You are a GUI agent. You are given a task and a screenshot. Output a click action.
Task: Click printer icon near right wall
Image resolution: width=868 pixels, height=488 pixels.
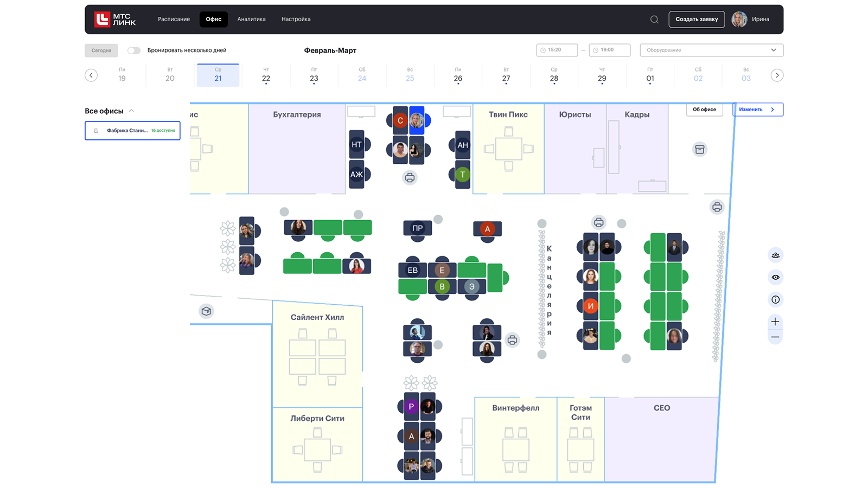click(x=717, y=207)
